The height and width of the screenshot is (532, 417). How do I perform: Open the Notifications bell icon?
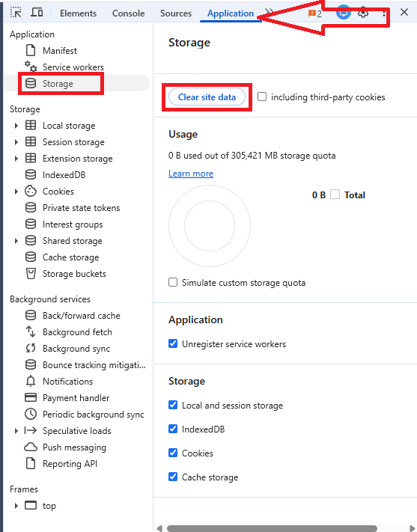(x=31, y=382)
